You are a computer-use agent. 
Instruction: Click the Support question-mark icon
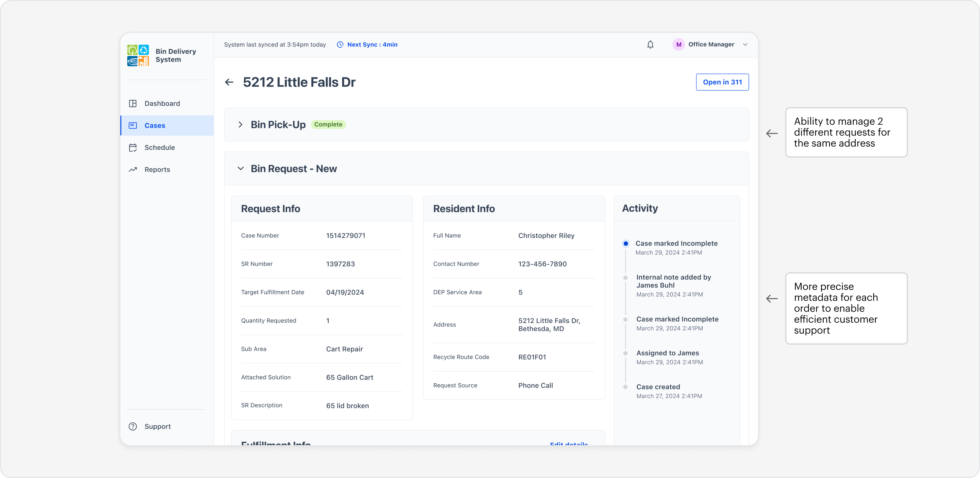pos(133,427)
